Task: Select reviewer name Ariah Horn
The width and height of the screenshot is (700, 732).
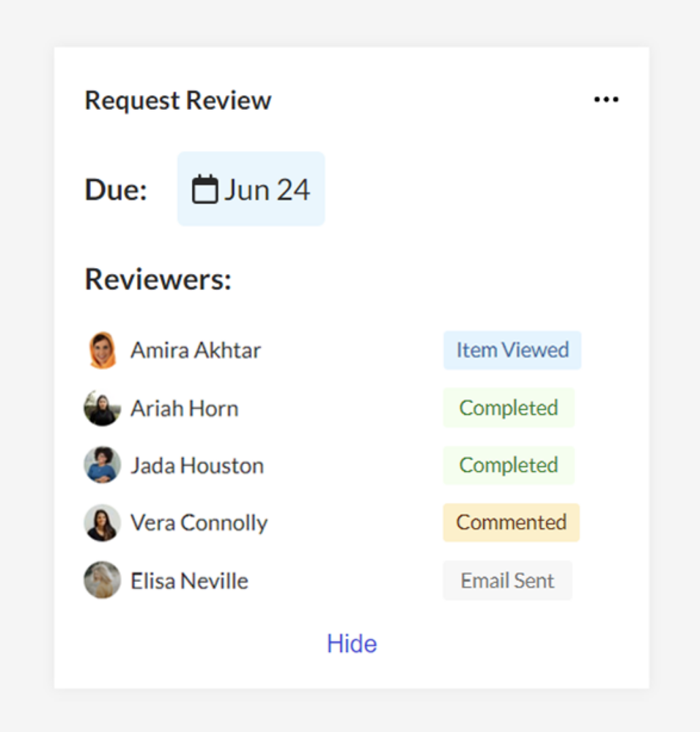Action: click(x=185, y=408)
